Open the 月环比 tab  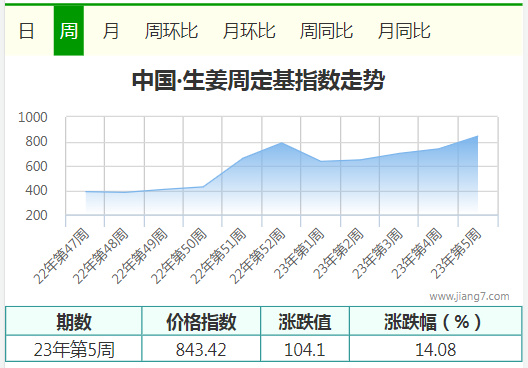(x=249, y=31)
